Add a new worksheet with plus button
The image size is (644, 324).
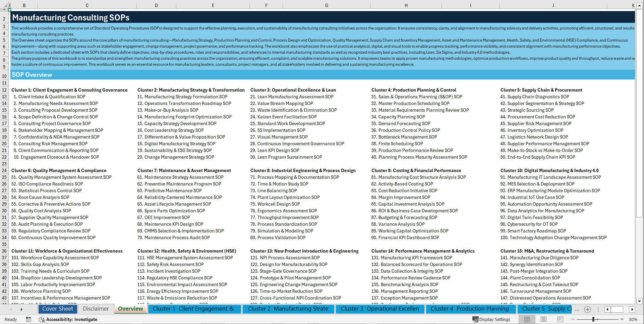(x=587, y=310)
